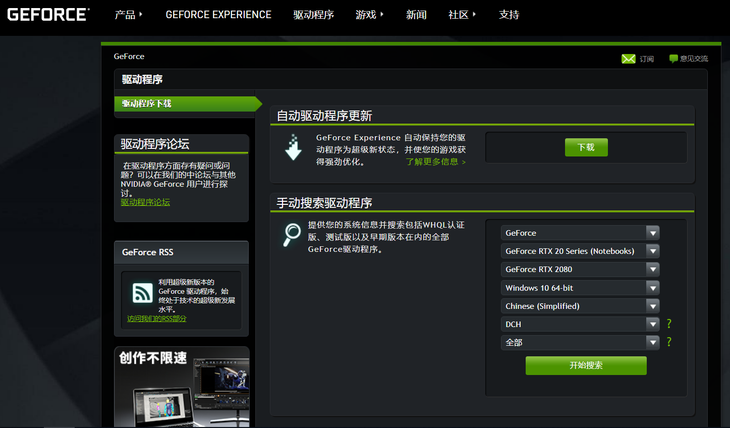Image resolution: width=730 pixels, height=428 pixels.
Task: Open the DCH driver type dropdown
Action: (x=580, y=324)
